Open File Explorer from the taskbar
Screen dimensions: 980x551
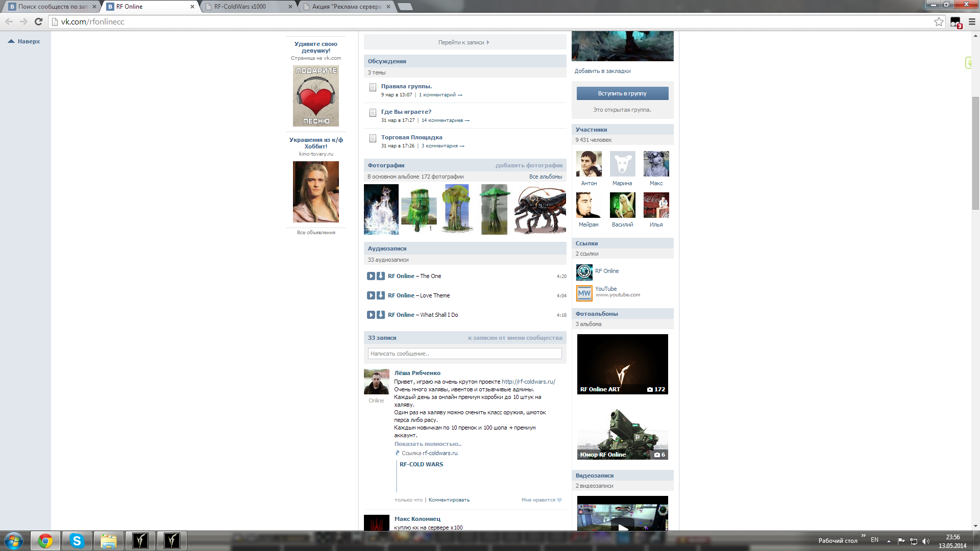pyautogui.click(x=109, y=541)
